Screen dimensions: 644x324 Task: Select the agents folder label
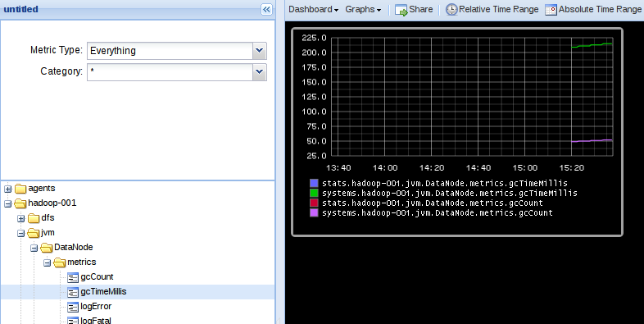click(42, 189)
